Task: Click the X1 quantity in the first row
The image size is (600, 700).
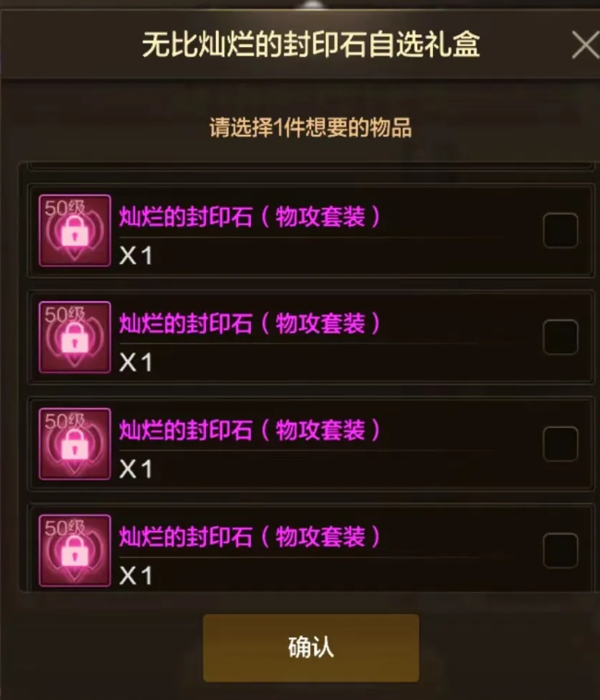Action: 136,256
